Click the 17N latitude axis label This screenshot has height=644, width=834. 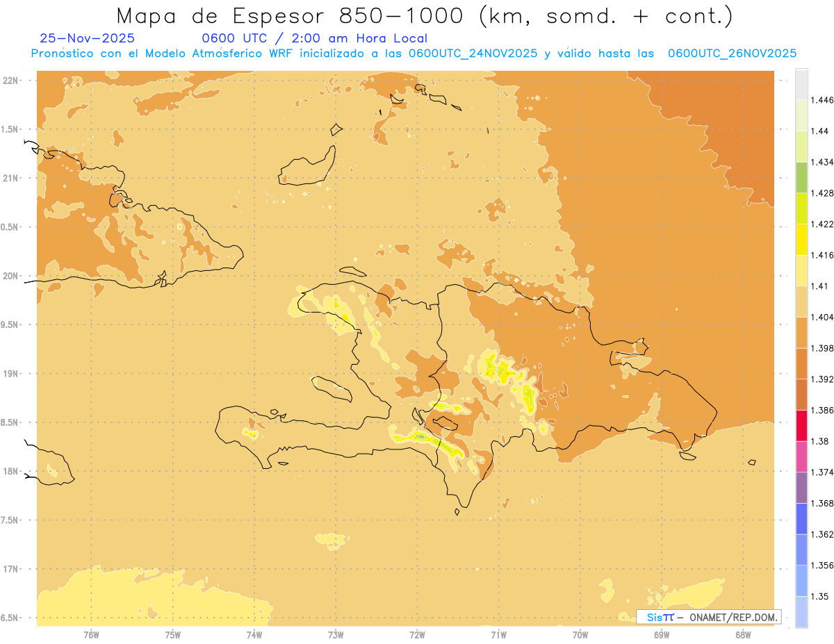[x=11, y=569]
